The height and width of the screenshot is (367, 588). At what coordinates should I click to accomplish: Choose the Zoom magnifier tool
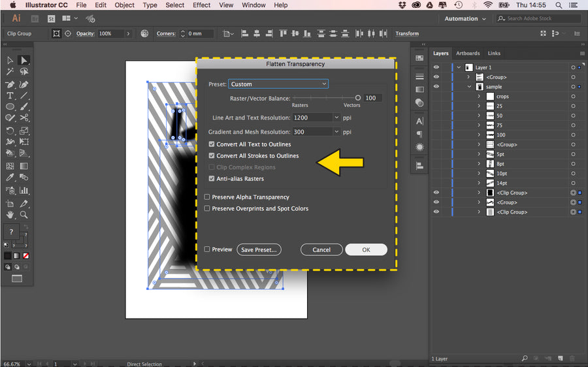pyautogui.click(x=24, y=214)
